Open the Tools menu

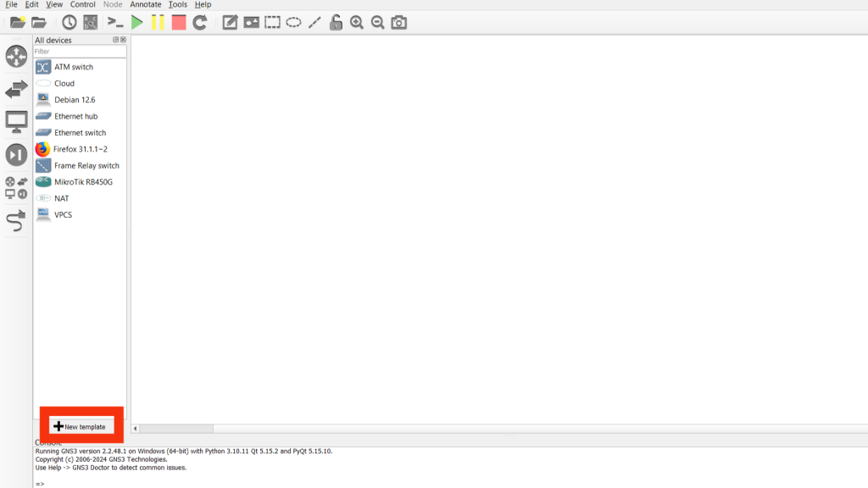click(177, 5)
